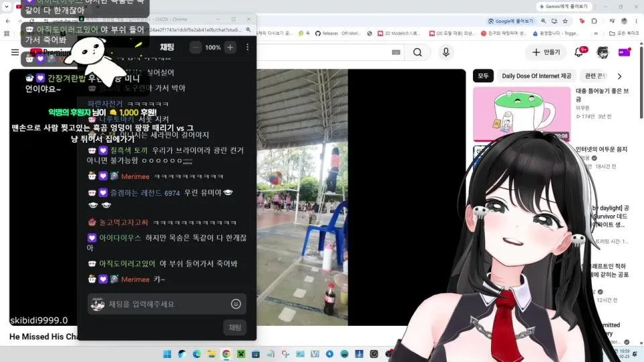
Task: Open the emoji picker in chat input
Action: pyautogui.click(x=235, y=304)
